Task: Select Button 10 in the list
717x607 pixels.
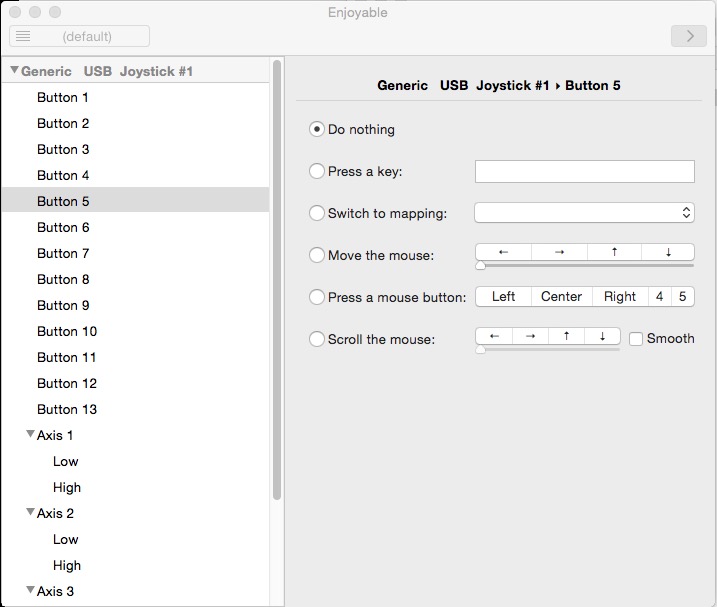Action: (135, 332)
